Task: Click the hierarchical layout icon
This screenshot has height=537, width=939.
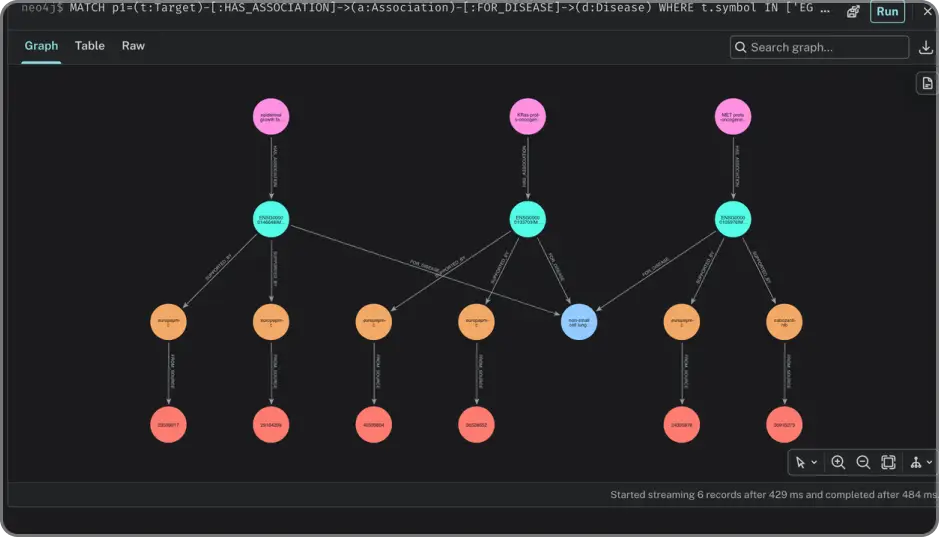Action: click(916, 462)
